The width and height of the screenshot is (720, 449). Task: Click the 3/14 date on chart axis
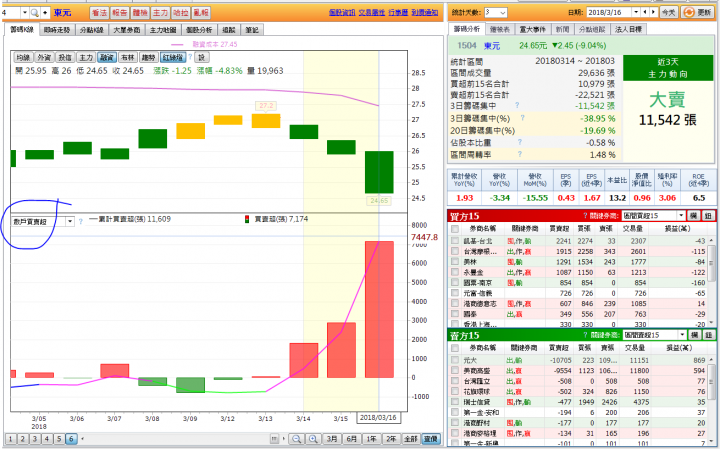[x=304, y=419]
